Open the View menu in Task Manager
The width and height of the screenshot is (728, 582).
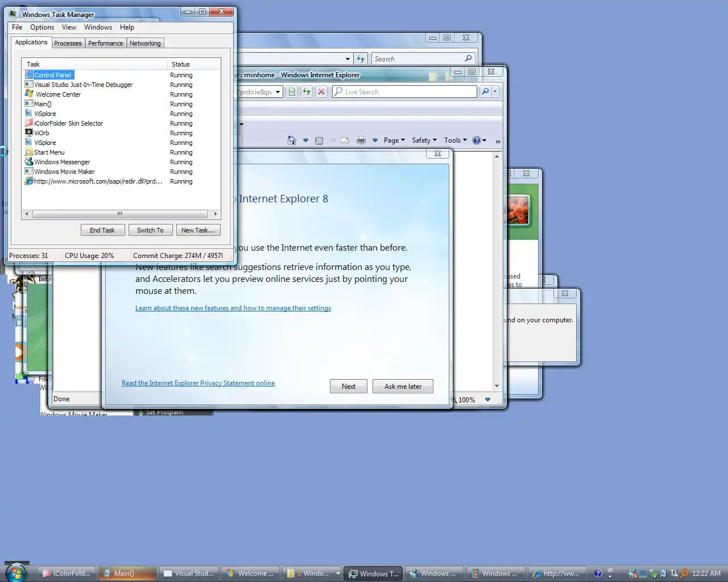click(69, 27)
